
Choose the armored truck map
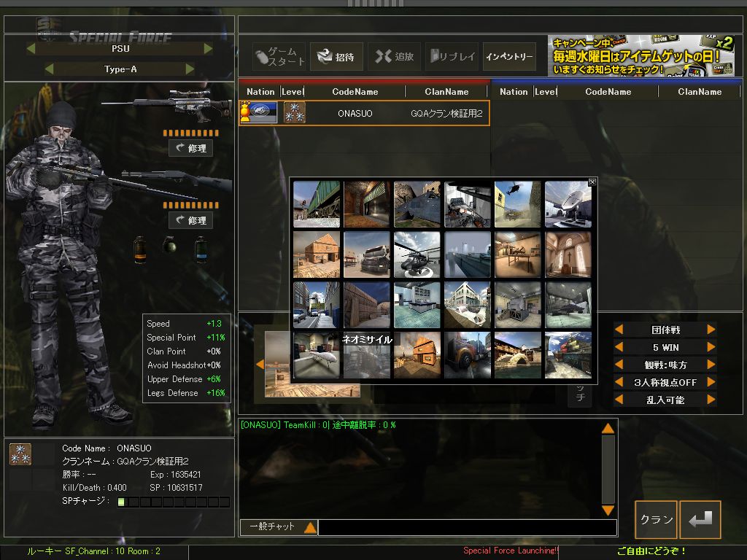pyautogui.click(x=367, y=254)
